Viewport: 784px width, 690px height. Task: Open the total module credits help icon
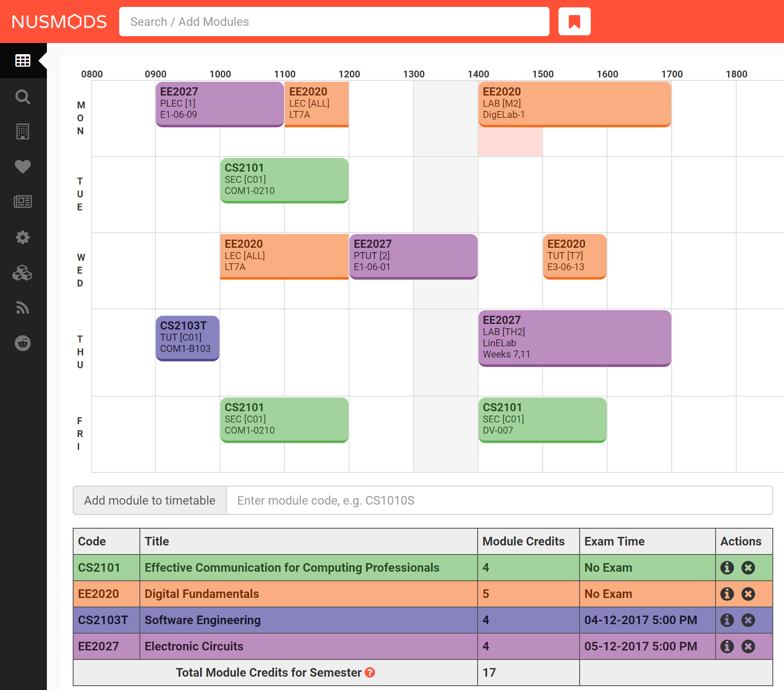(370, 672)
